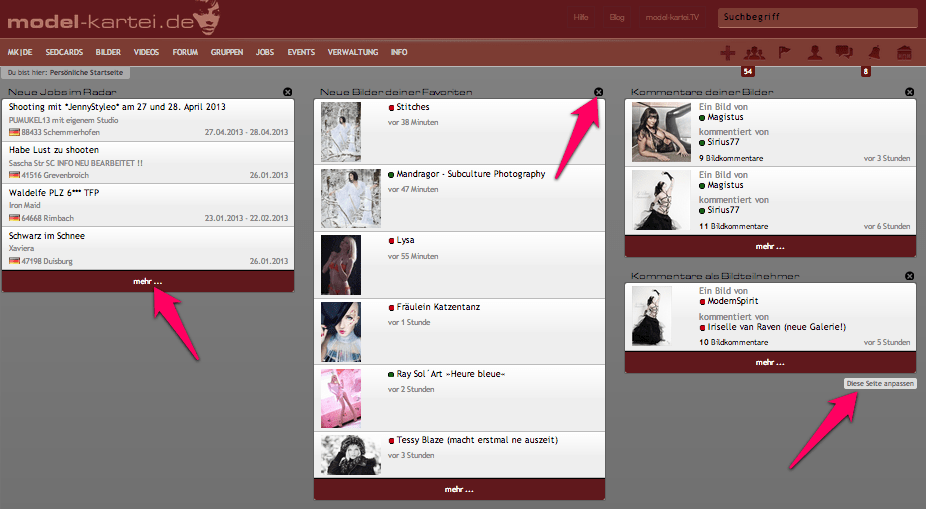Open the GRUPPEN menu

(x=227, y=52)
